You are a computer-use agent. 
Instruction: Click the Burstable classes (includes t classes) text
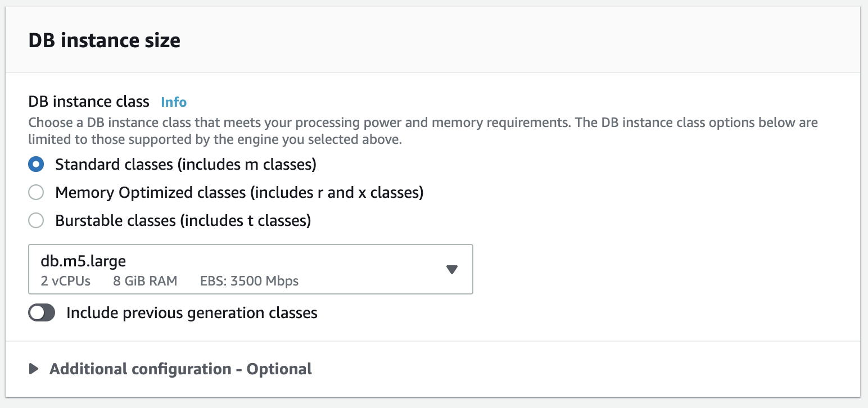182,220
